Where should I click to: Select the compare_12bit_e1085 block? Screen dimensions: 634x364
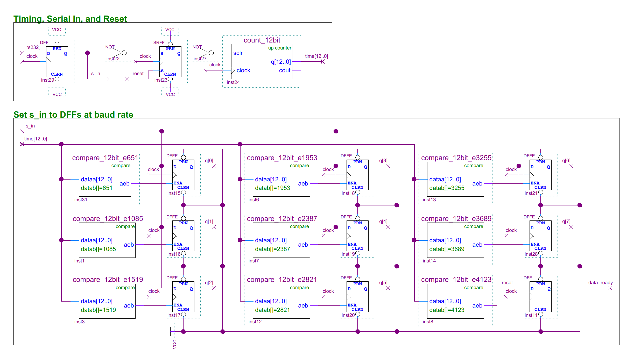107,240
